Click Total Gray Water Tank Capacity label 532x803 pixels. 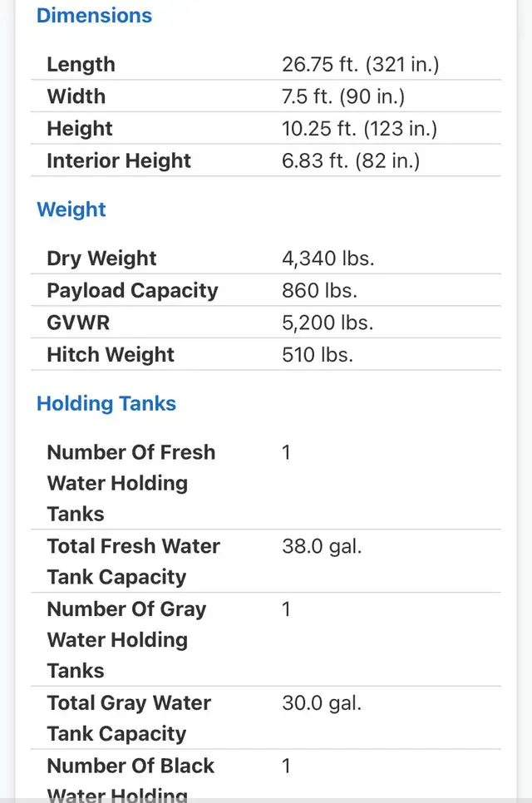129,718
